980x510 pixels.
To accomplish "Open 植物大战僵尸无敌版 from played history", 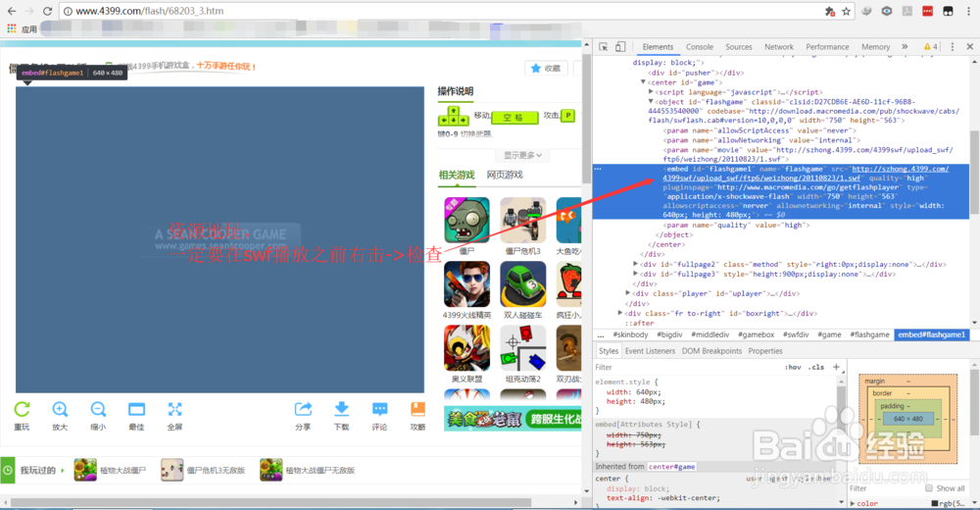I will pos(308,470).
